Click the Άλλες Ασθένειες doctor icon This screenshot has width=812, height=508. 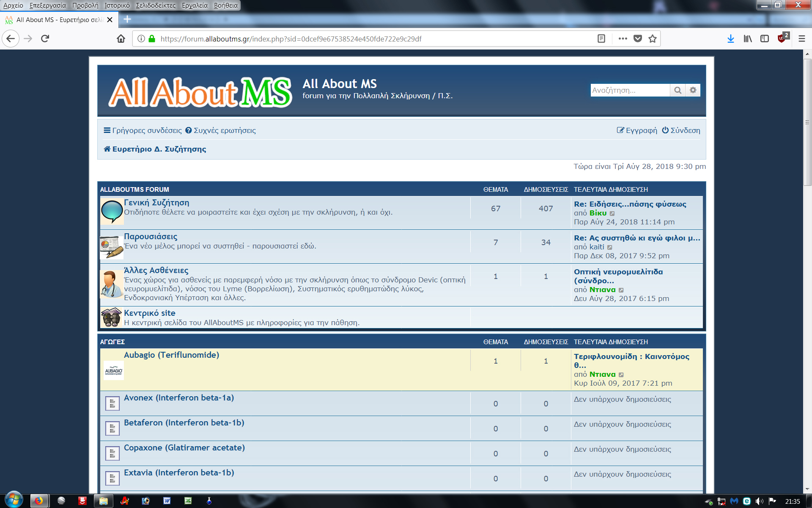click(x=112, y=284)
